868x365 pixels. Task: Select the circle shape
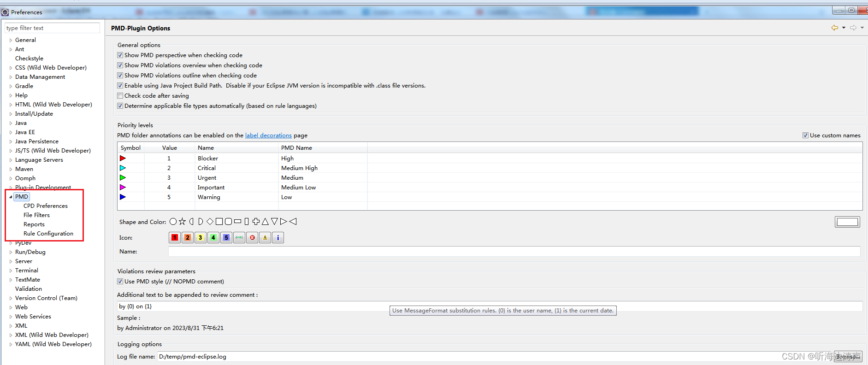point(173,222)
